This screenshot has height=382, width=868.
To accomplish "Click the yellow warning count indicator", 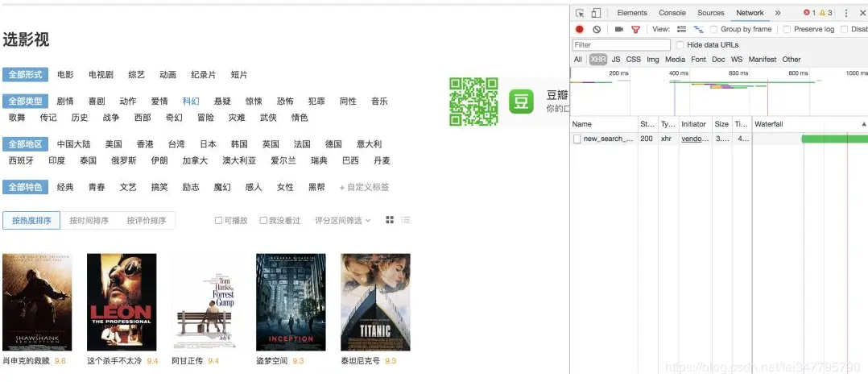I will pyautogui.click(x=825, y=13).
